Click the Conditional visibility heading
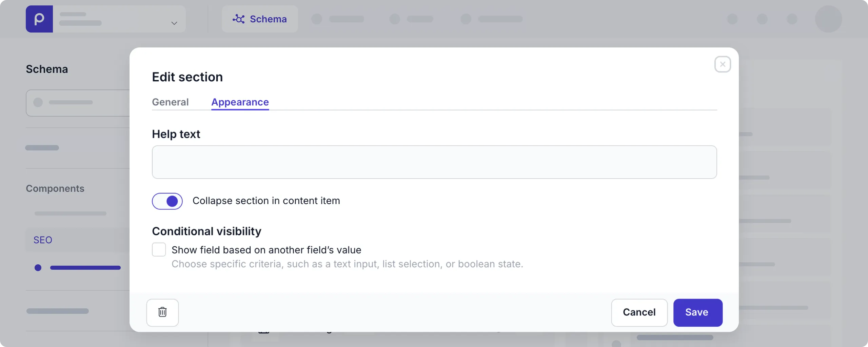The width and height of the screenshot is (868, 347). tap(206, 231)
